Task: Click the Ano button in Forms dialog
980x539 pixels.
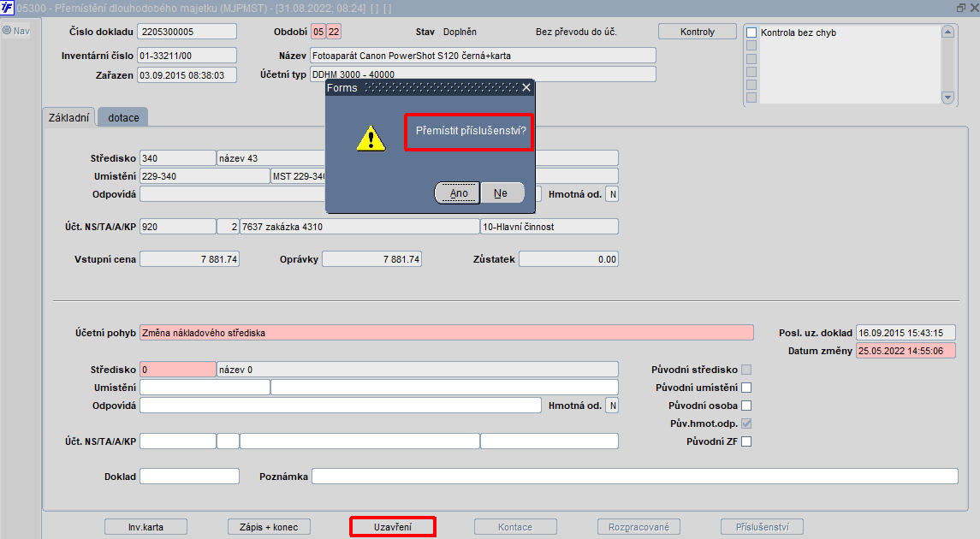Action: coord(458,193)
